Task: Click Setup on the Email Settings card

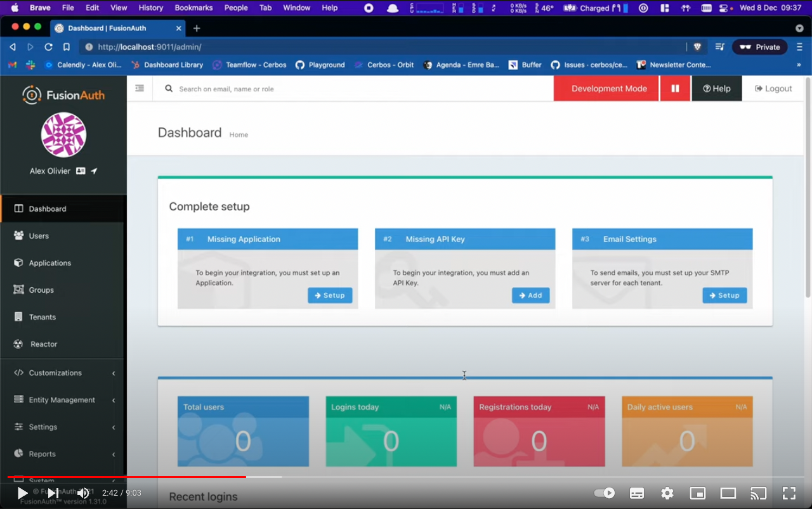Action: [x=724, y=295]
